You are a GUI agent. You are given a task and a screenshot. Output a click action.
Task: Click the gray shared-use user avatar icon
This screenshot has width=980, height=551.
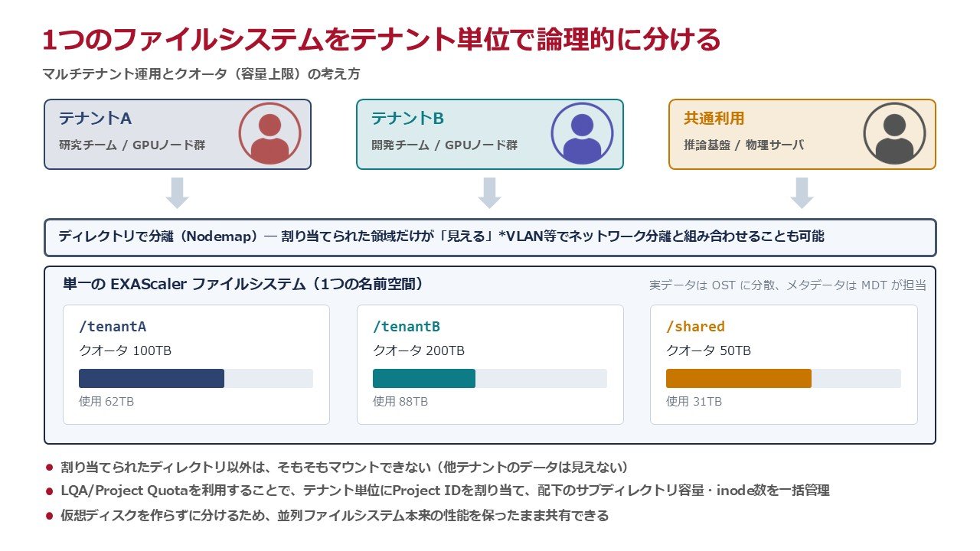click(x=894, y=134)
